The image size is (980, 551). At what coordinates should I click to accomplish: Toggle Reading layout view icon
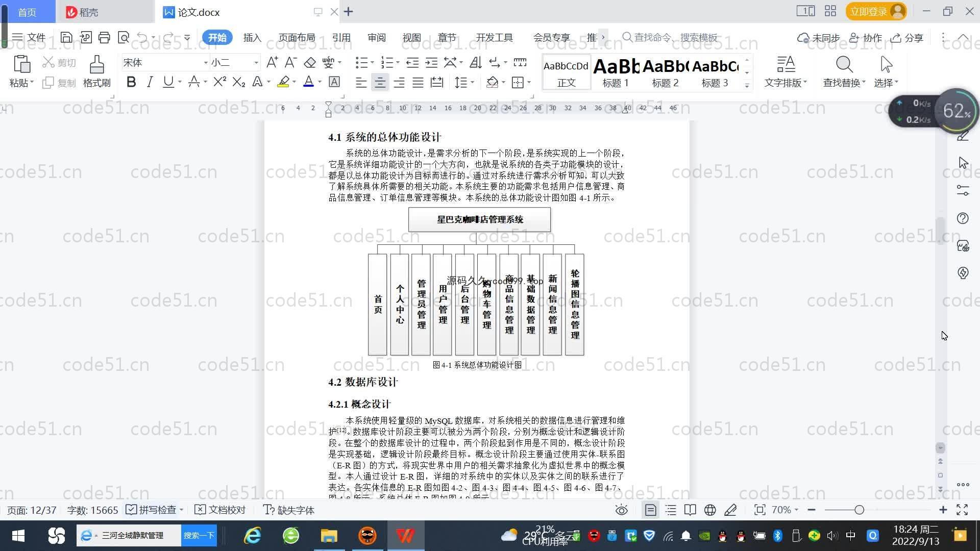690,510
